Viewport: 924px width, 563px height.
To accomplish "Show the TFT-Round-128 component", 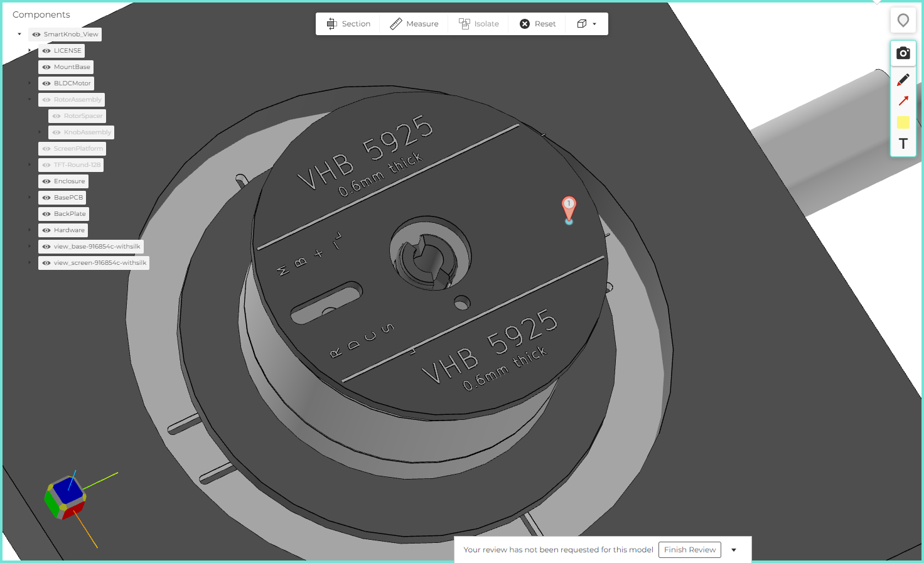I will [46, 165].
